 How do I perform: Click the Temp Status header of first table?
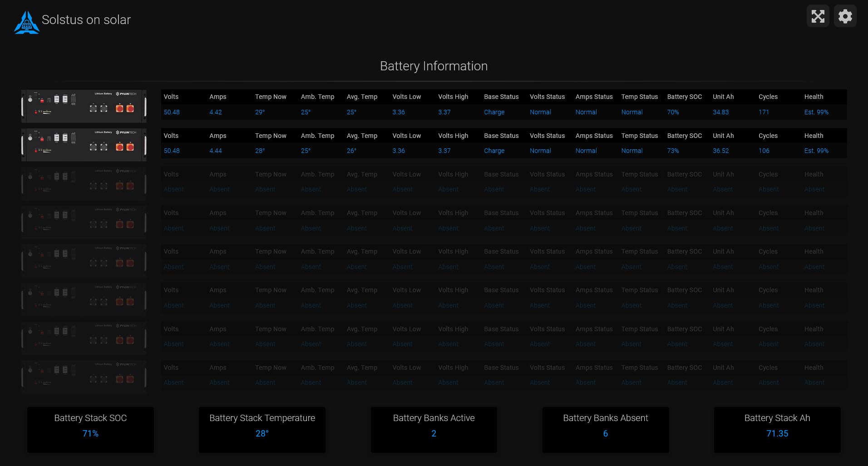[639, 97]
